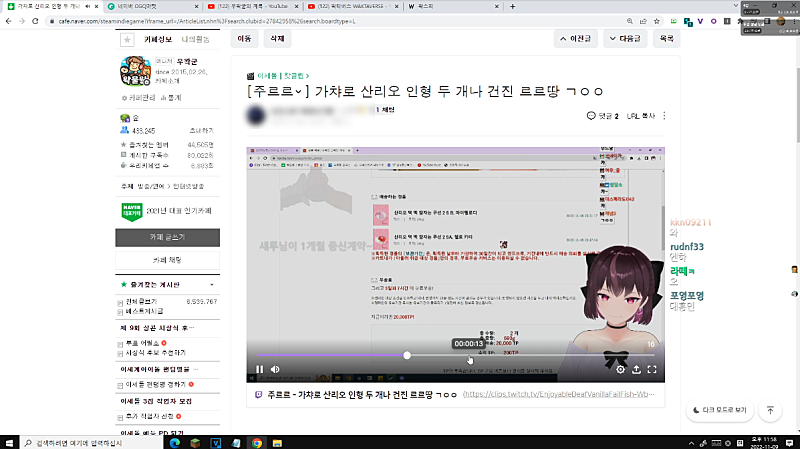The height and width of the screenshot is (449, 800).
Task: Open the browser tab search chevron
Action: click(735, 6)
